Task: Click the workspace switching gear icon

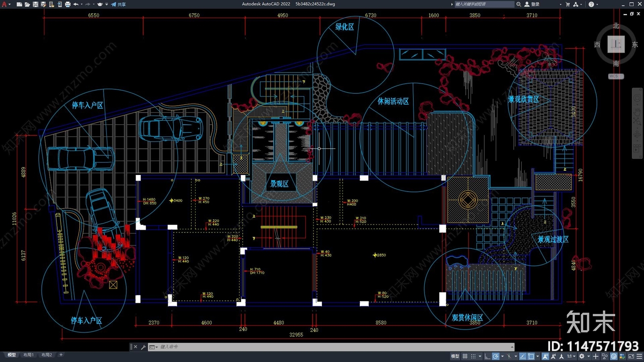Action: tap(582, 356)
